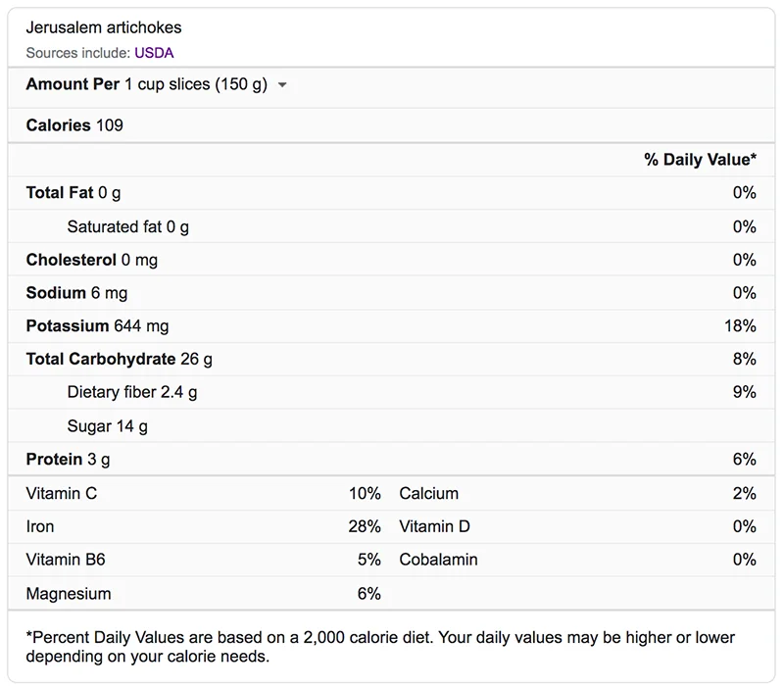This screenshot has height=689, width=784.
Task: Click the Potassium 18% daily value
Action: [740, 326]
